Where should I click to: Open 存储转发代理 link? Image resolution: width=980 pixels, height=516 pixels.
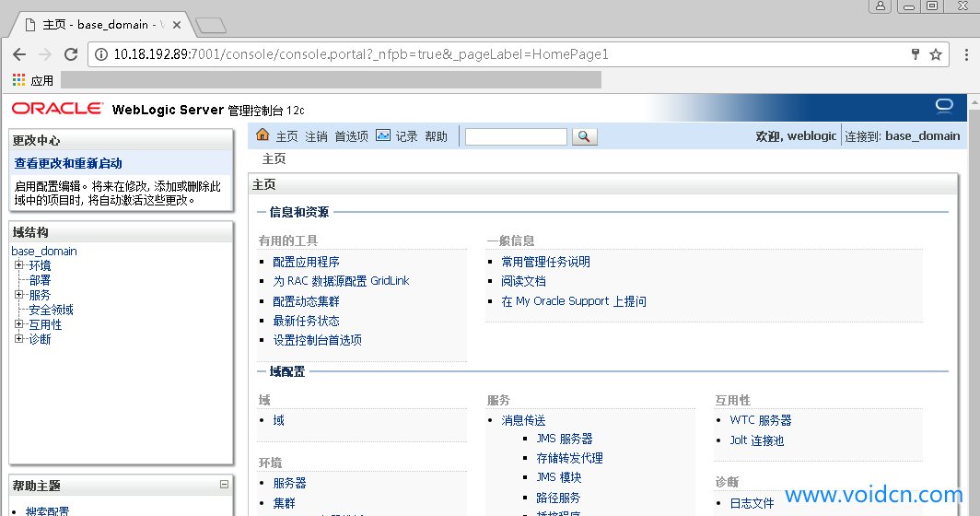tap(570, 459)
